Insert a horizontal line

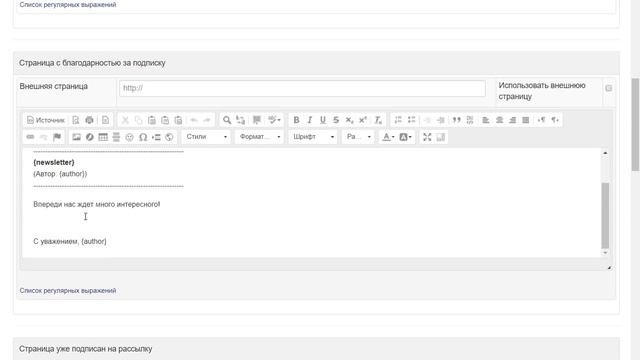[116, 137]
